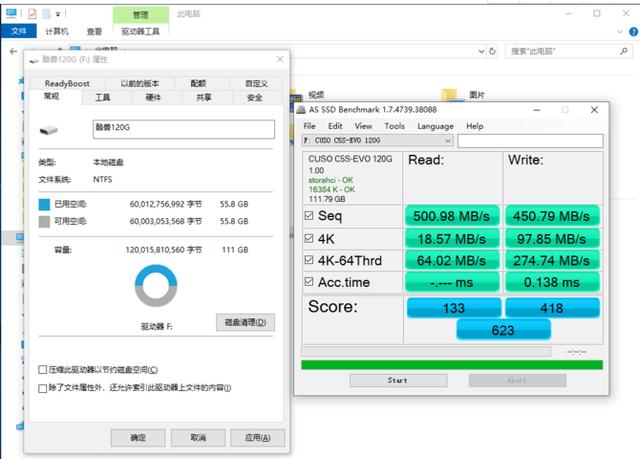
Task: Click the drive label text field
Action: click(x=184, y=129)
